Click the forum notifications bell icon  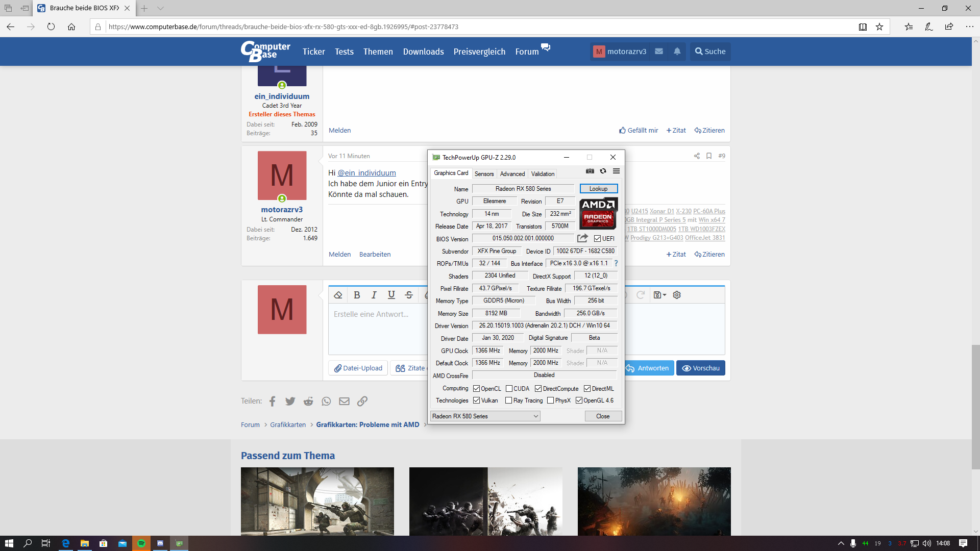[677, 52]
